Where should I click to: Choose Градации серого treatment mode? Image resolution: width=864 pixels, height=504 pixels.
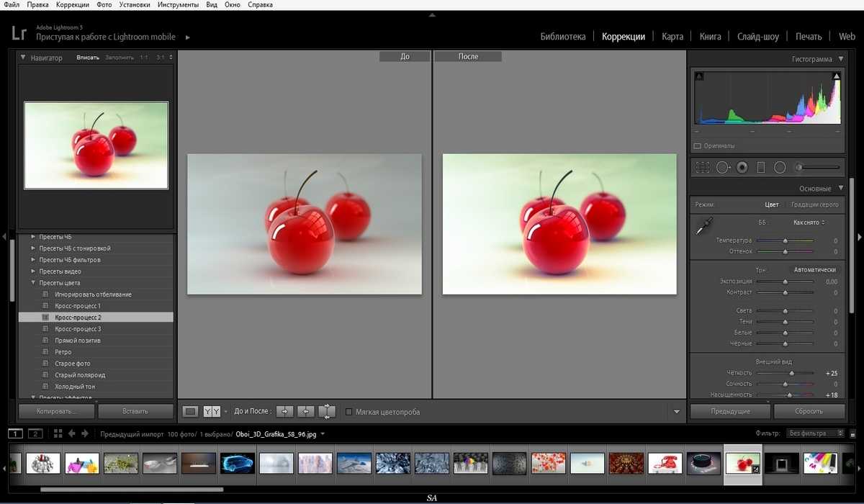[x=814, y=204]
